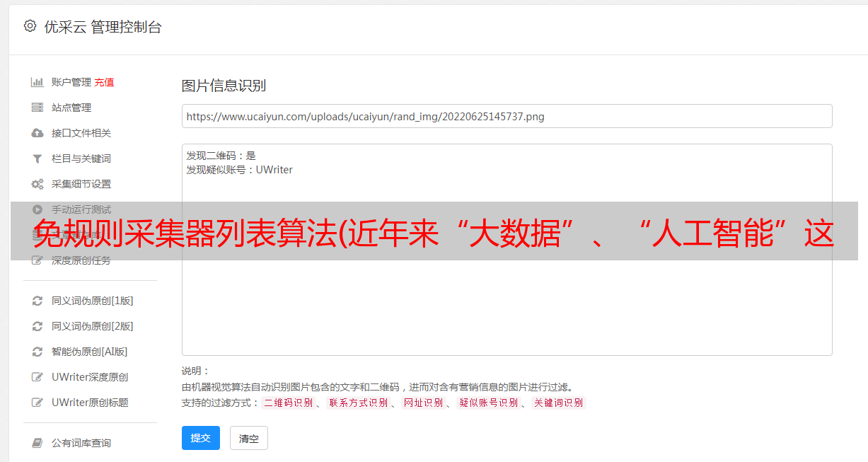The width and height of the screenshot is (868, 462).
Task: Click the filter icon for 栏目与关键词
Action: tap(37, 158)
